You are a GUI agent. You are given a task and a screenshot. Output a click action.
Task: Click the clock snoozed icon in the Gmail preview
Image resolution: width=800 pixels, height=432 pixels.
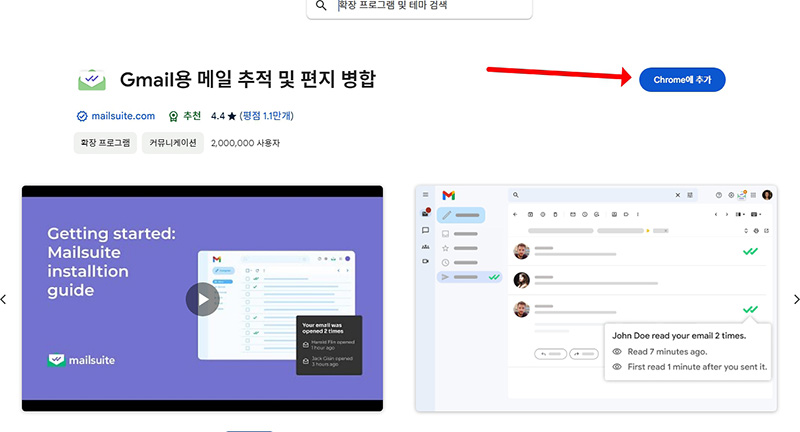(445, 263)
